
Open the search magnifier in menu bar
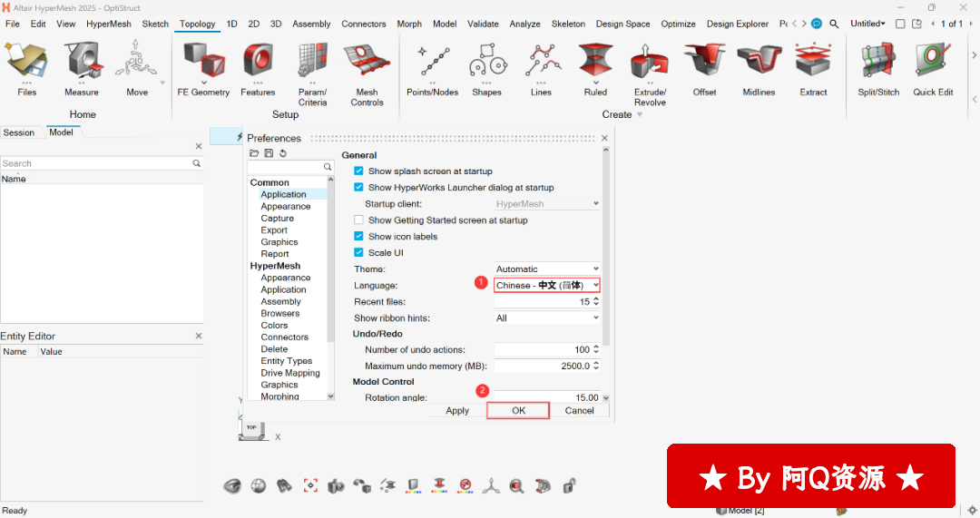pyautogui.click(x=834, y=24)
